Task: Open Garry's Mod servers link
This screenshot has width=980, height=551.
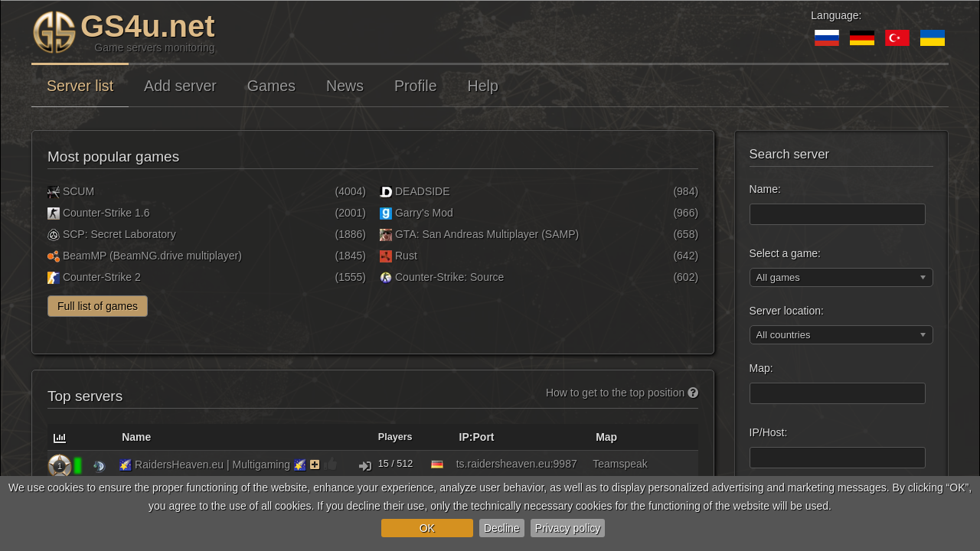Action: 423,213
